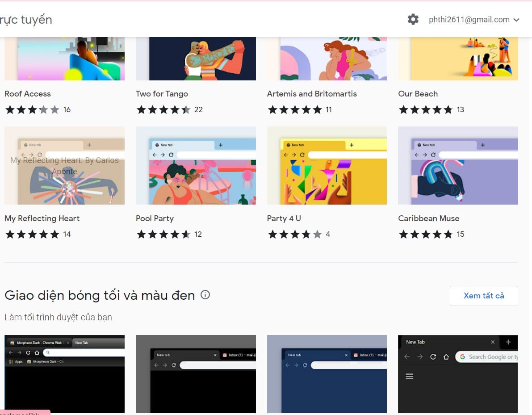Open the Artemis and Britomartis thumbnail
532x415 pixels.
click(x=327, y=59)
